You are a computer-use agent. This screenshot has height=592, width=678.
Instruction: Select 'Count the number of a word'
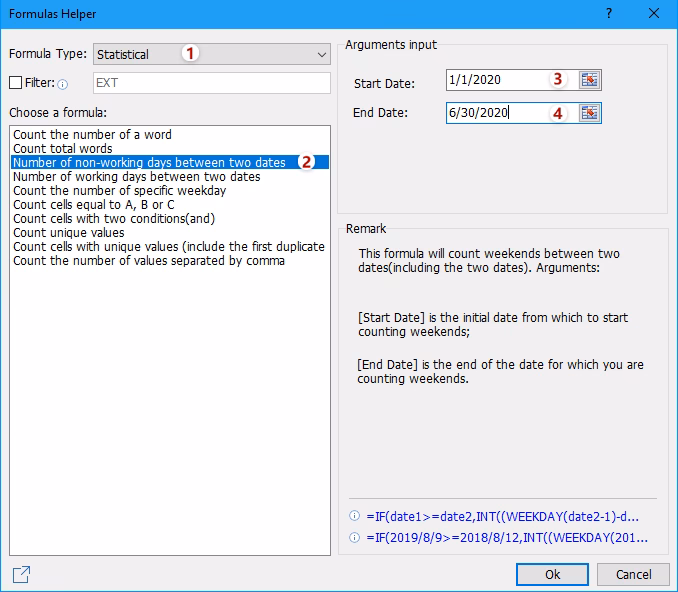pyautogui.click(x=92, y=134)
